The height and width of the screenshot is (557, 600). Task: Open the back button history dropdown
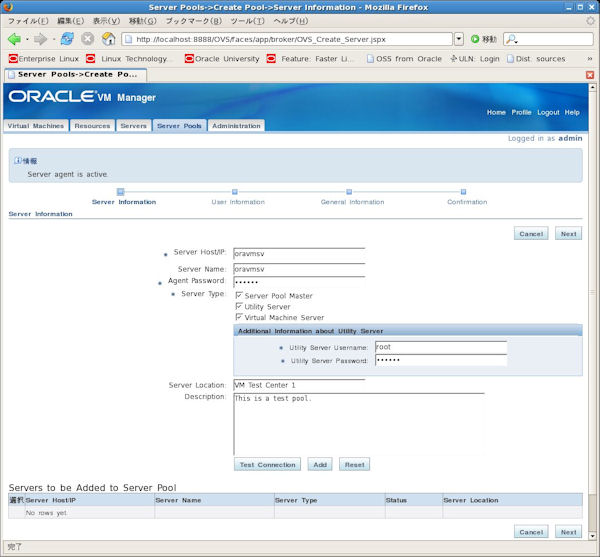[x=27, y=39]
